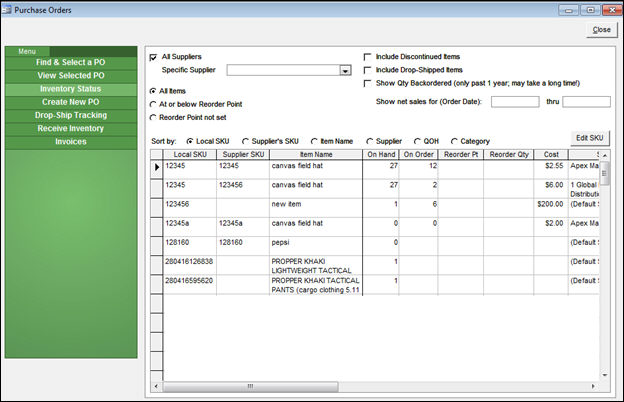Choose Reorder Point not set filter
This screenshot has width=624, height=402.
[x=153, y=117]
